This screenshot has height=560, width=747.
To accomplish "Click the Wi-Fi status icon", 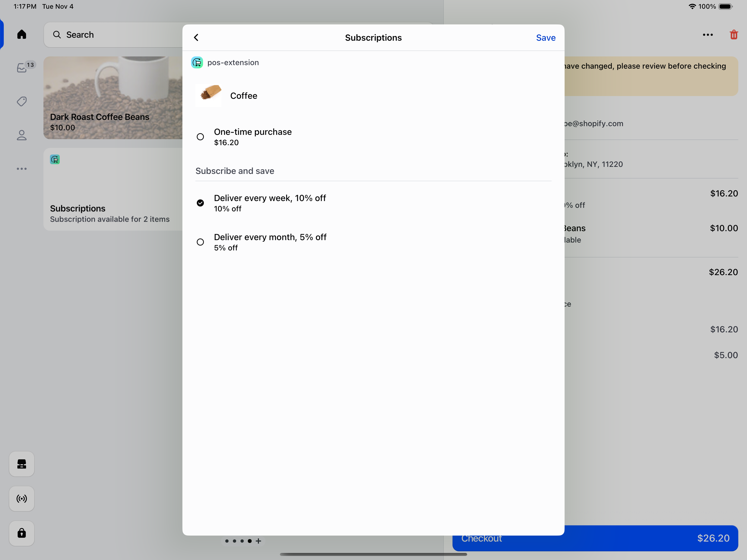I will pos(692,7).
